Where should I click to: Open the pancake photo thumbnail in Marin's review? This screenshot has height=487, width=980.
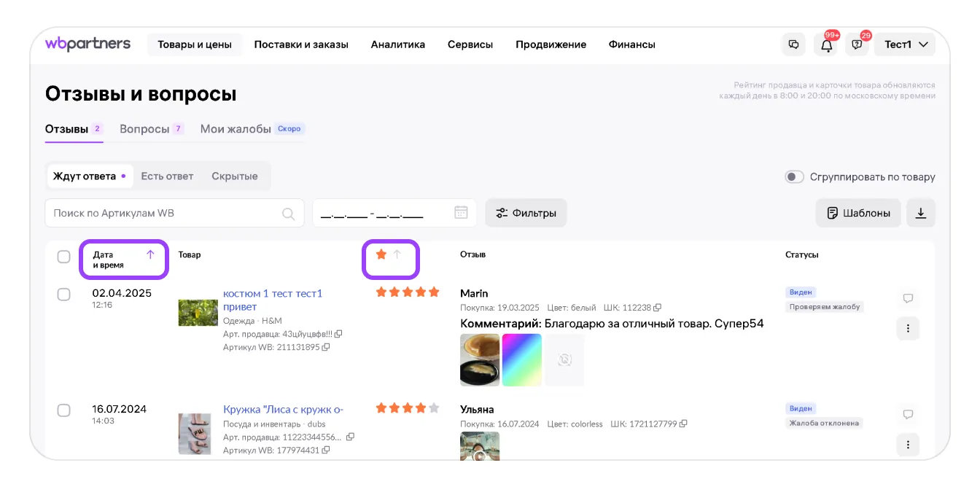pyautogui.click(x=480, y=359)
